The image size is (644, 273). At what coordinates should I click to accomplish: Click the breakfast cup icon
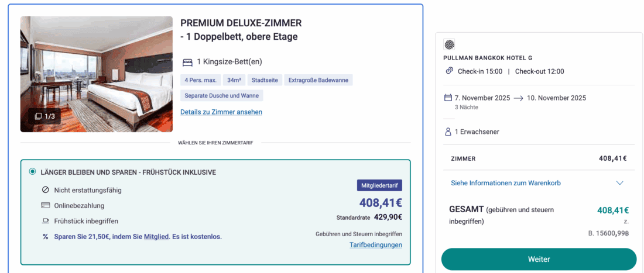coord(46,221)
